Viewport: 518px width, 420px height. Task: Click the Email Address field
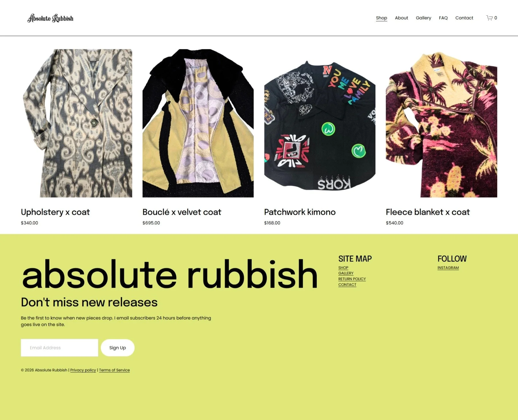coord(59,348)
